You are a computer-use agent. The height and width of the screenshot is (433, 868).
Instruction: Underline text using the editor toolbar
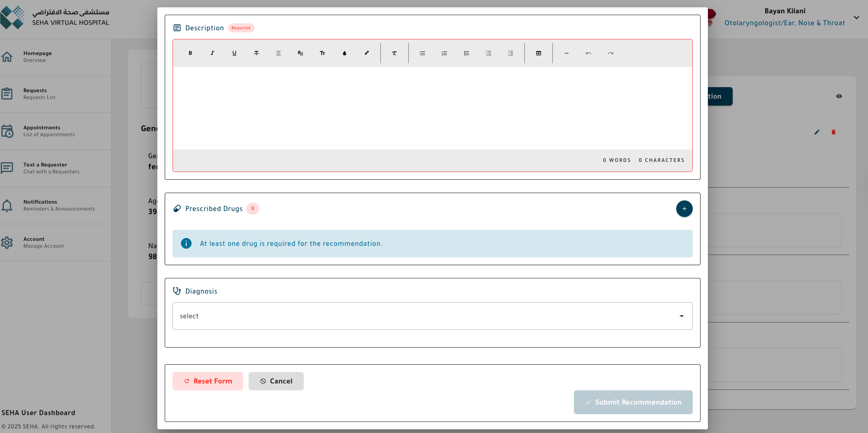234,53
